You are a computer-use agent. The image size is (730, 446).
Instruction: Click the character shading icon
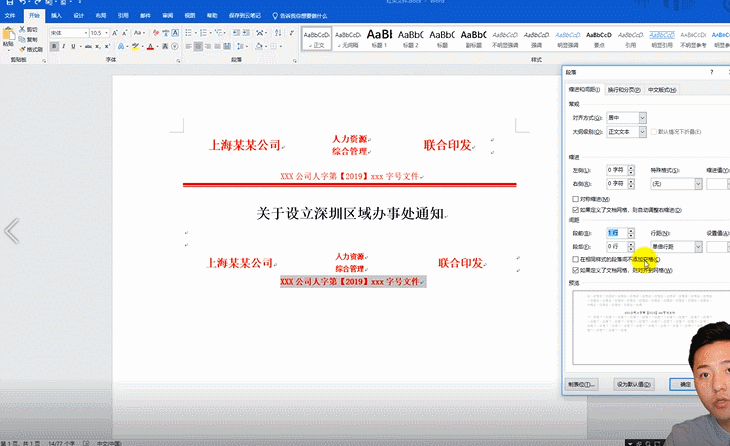165,47
